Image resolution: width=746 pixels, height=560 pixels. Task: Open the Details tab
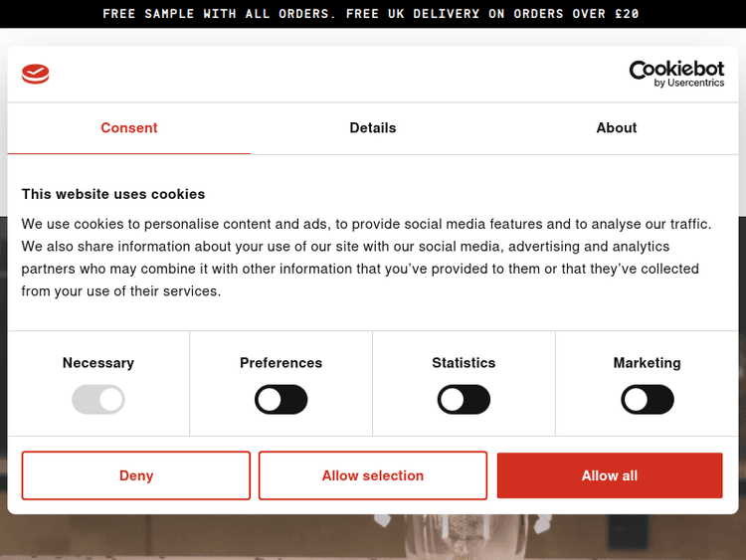pos(373,128)
